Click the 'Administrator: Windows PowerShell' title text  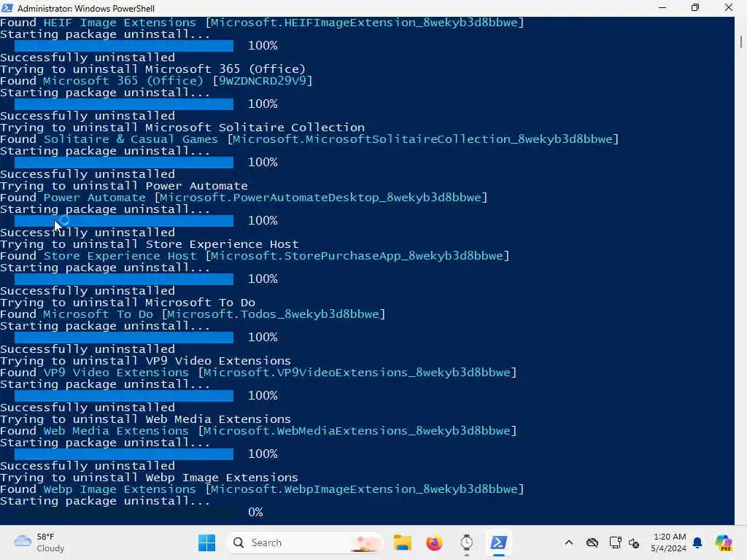tap(86, 8)
